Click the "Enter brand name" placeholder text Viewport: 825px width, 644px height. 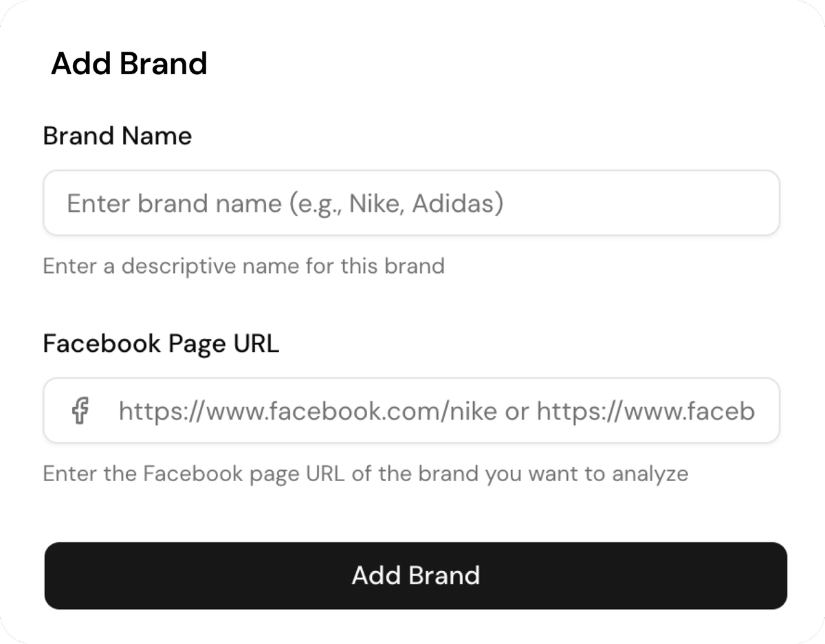[x=285, y=203]
